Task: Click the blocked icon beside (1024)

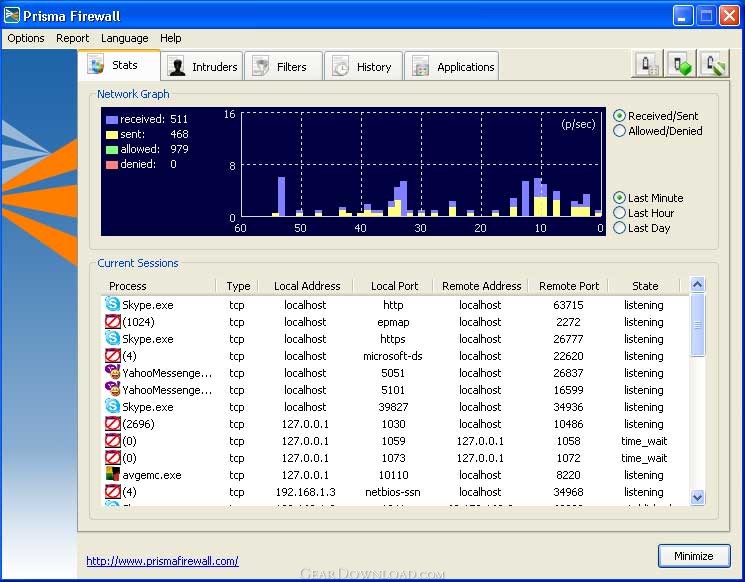Action: [x=113, y=322]
